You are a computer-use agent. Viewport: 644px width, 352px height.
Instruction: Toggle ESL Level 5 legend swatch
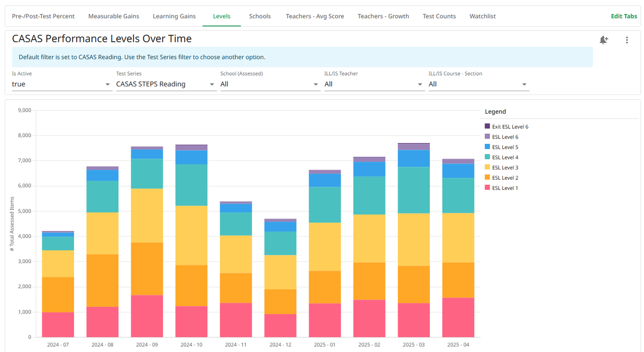[487, 147]
